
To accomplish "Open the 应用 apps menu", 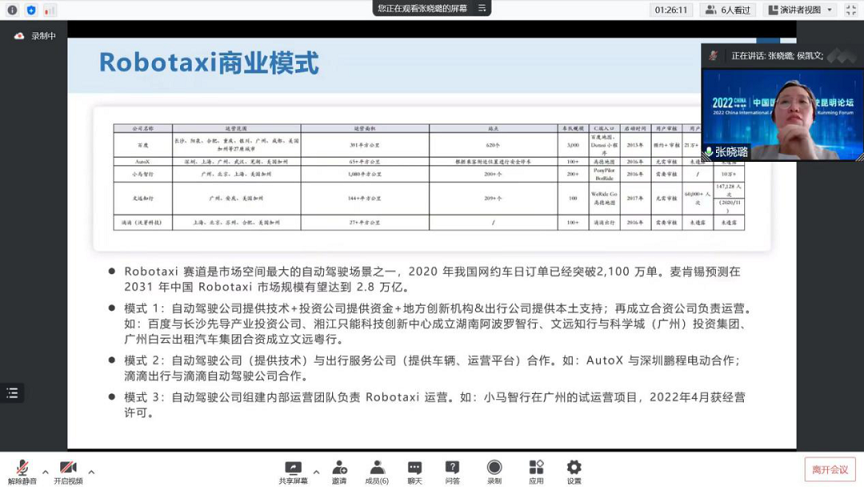I will [x=536, y=472].
